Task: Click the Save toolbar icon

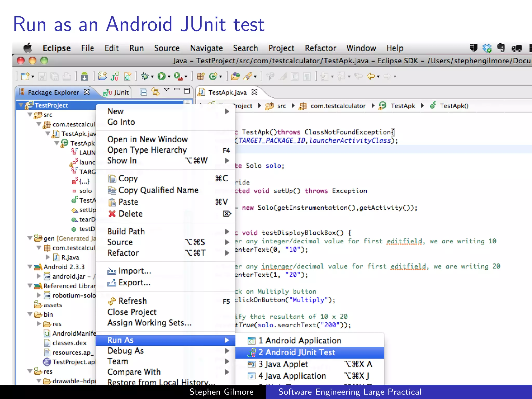Action: pyautogui.click(x=42, y=76)
